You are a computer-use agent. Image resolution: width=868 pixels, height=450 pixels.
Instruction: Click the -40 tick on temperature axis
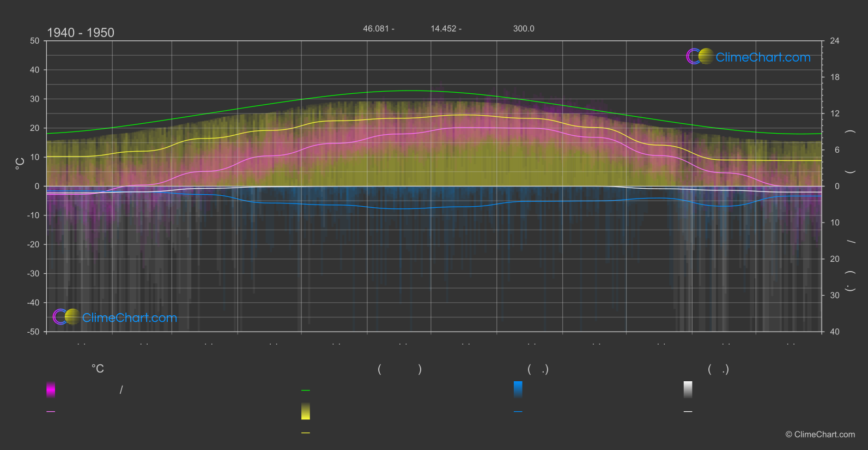[34, 303]
